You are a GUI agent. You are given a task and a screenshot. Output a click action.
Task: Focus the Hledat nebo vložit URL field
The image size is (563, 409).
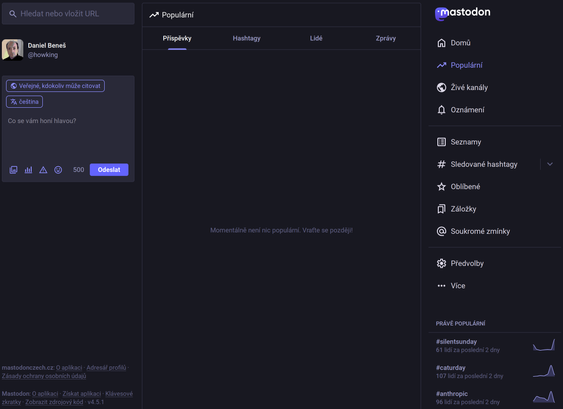click(x=68, y=14)
